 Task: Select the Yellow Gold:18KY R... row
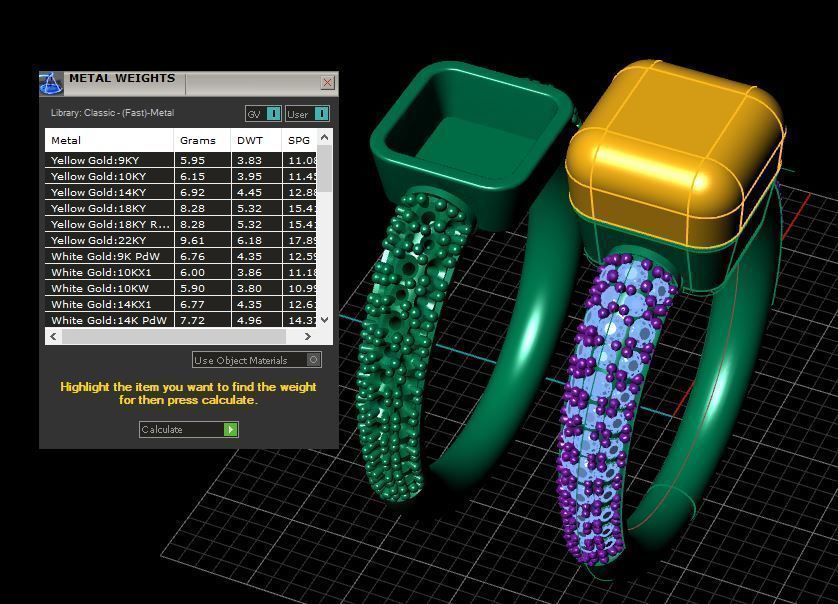click(181, 224)
